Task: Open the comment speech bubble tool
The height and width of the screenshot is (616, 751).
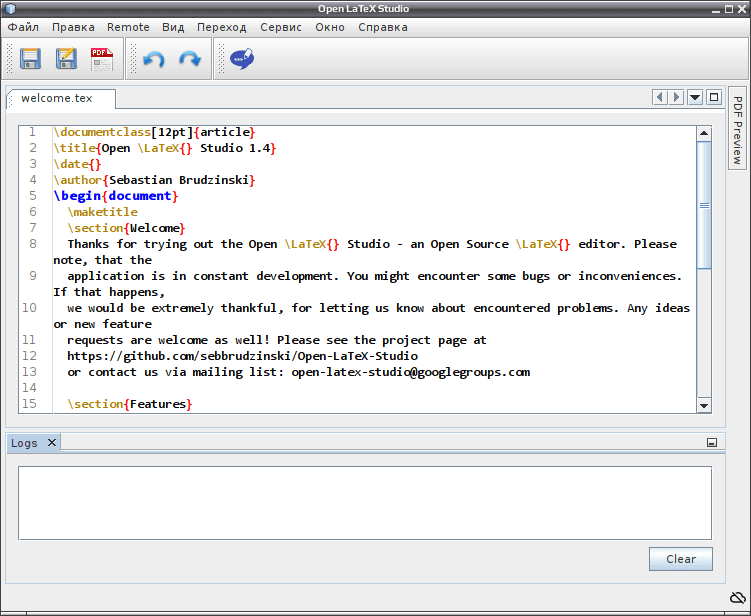Action: pos(242,58)
